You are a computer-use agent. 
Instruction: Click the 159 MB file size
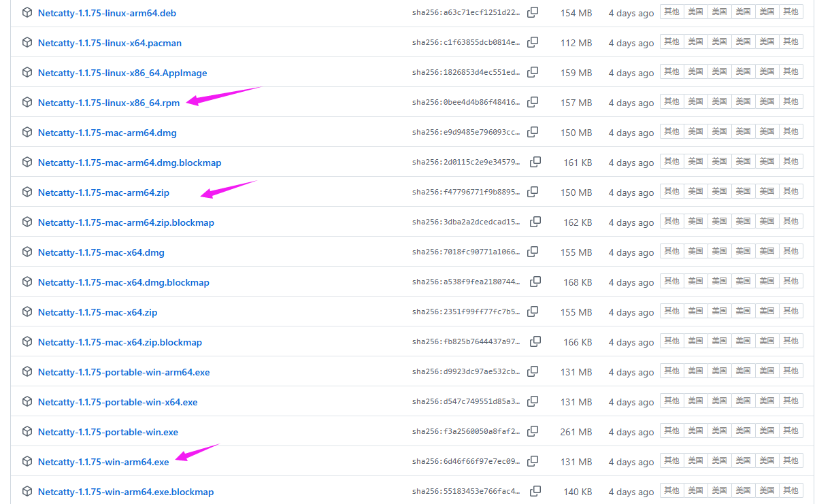[576, 73]
